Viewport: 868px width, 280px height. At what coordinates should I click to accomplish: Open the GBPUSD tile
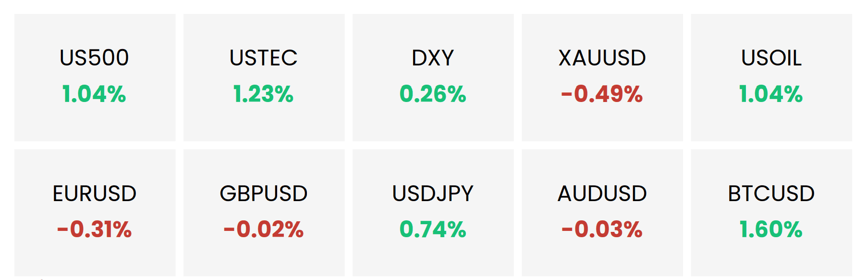tap(264, 213)
